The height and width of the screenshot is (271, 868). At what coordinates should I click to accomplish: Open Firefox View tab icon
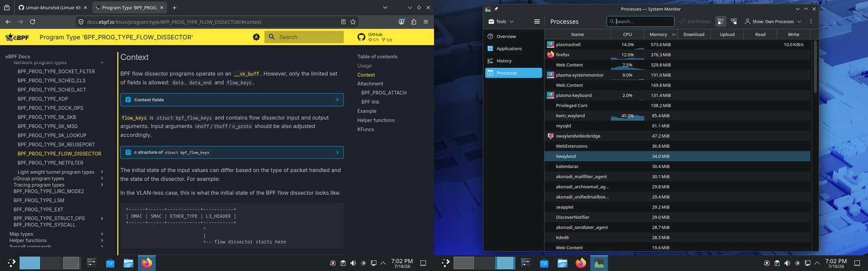[x=7, y=8]
